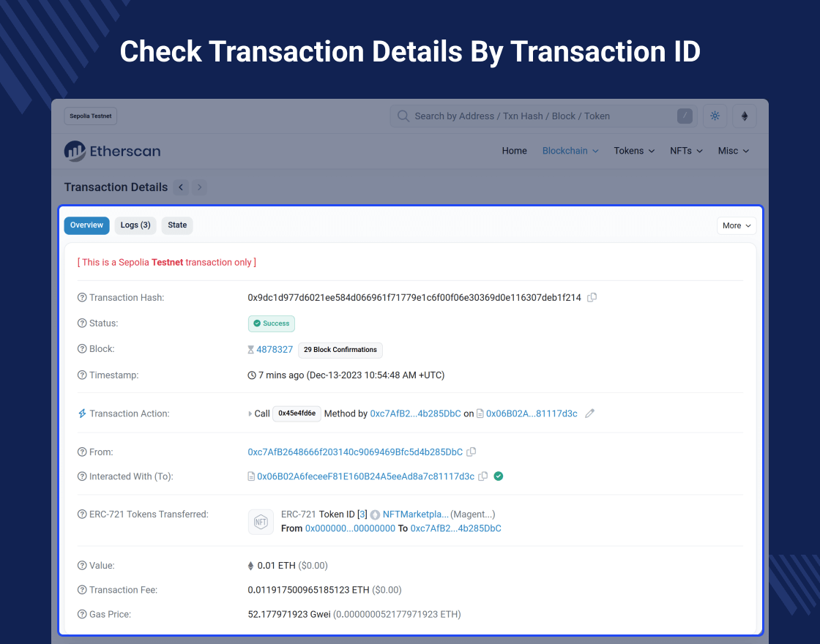
Task: Open the Interacted With contract address link
Action: pos(365,476)
